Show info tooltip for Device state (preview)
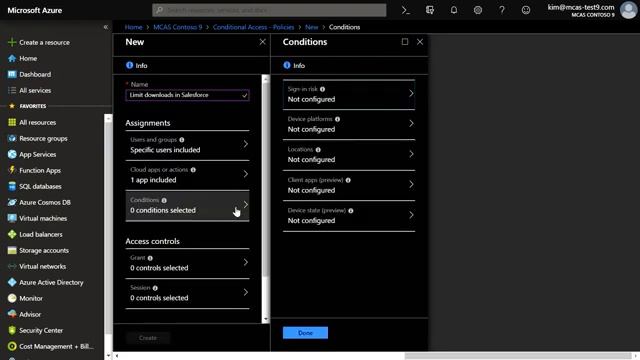Image resolution: width=640 pixels, height=360 pixels. point(351,211)
